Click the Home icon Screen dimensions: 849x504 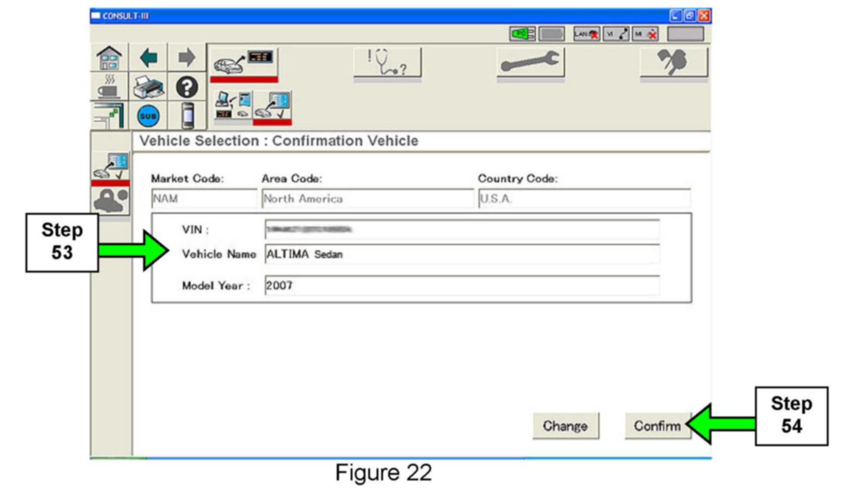(109, 58)
